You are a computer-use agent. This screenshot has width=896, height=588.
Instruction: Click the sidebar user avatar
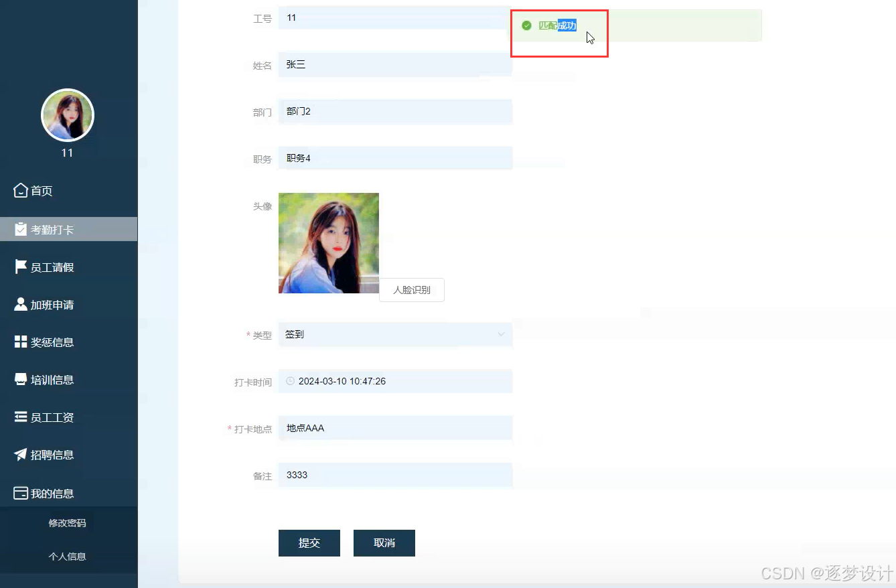[x=68, y=115]
